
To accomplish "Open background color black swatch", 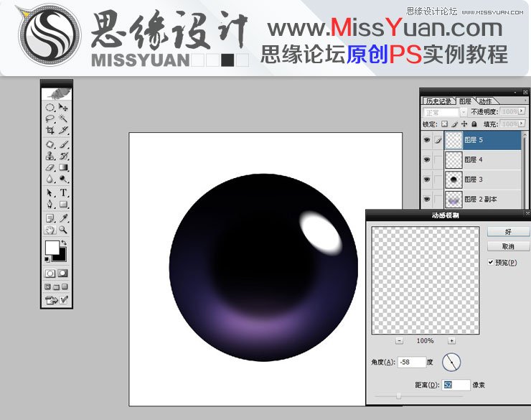I will pyautogui.click(x=61, y=256).
